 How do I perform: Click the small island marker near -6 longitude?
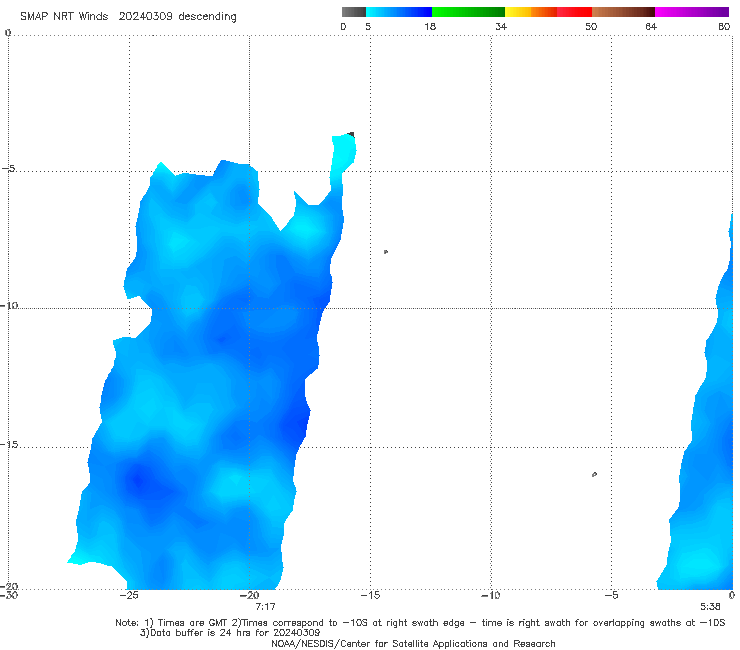[594, 474]
